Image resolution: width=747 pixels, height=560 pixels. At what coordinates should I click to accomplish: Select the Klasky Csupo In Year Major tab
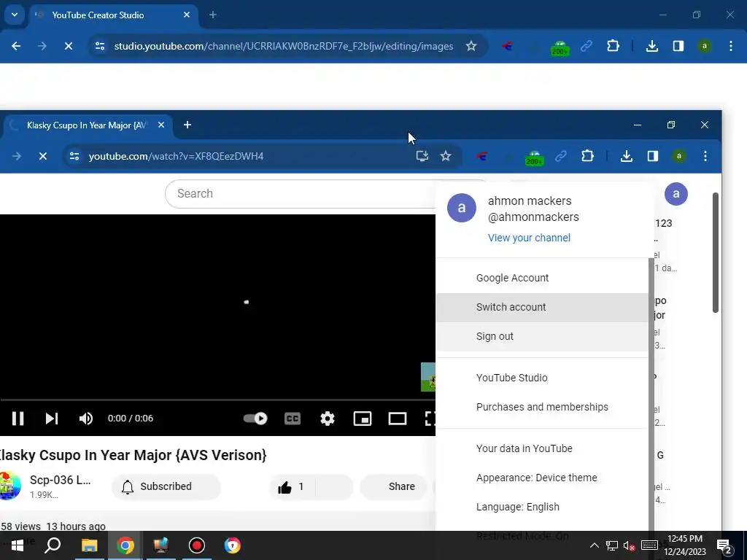click(x=88, y=125)
